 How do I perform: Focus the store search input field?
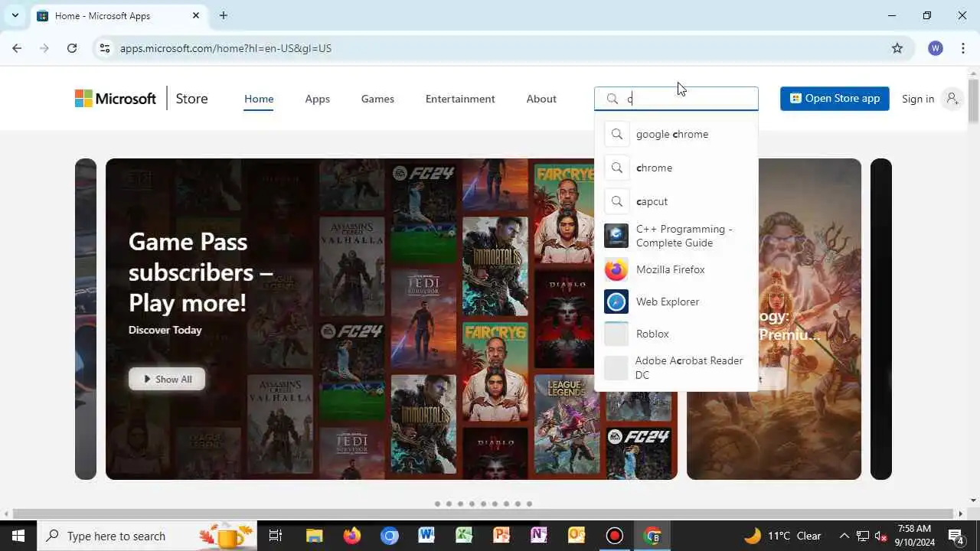point(677,99)
